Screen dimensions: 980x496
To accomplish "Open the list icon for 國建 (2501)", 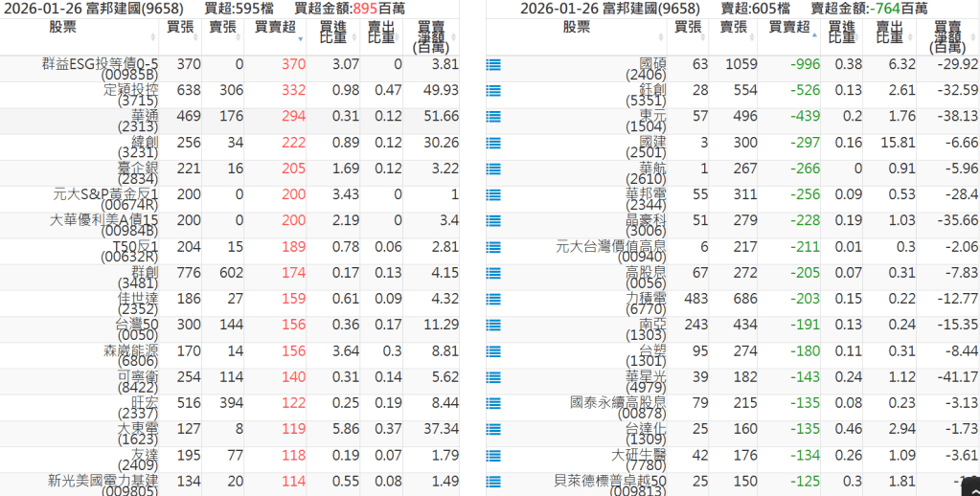I will (x=493, y=144).
